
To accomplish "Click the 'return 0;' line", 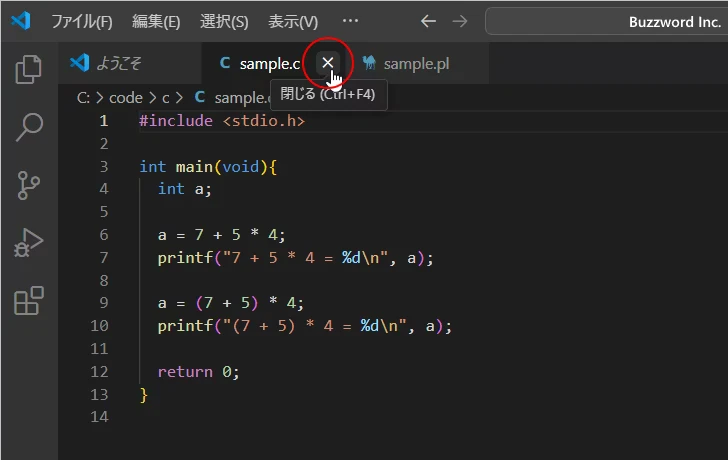I will [198, 372].
